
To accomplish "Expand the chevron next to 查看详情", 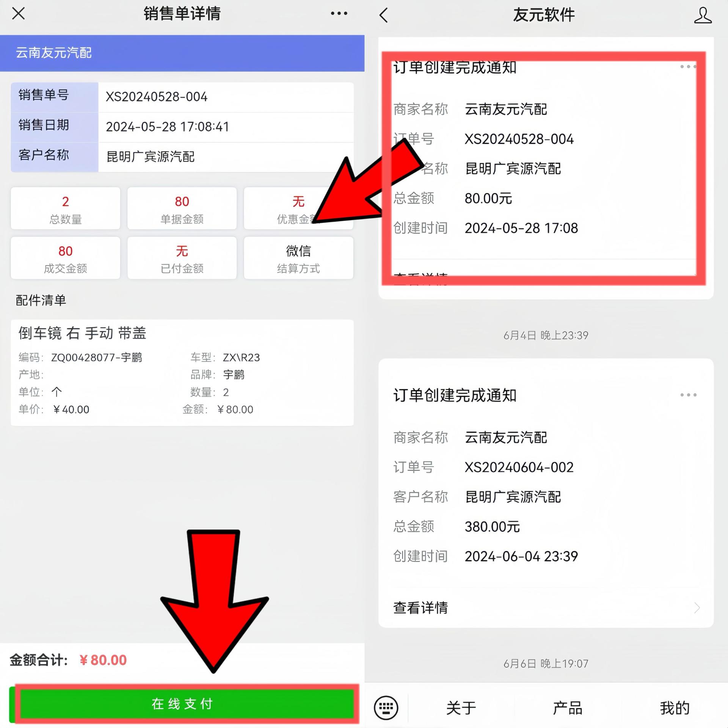I will (x=697, y=608).
